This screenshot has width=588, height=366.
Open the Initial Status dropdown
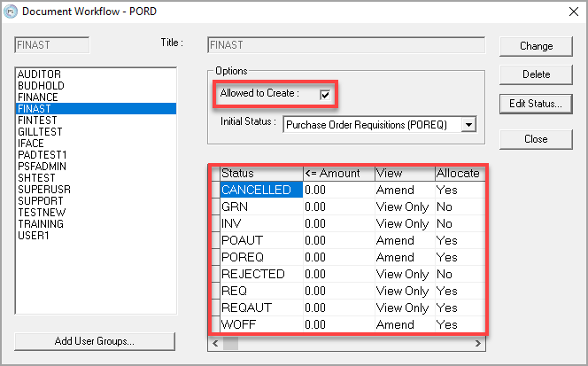click(468, 125)
